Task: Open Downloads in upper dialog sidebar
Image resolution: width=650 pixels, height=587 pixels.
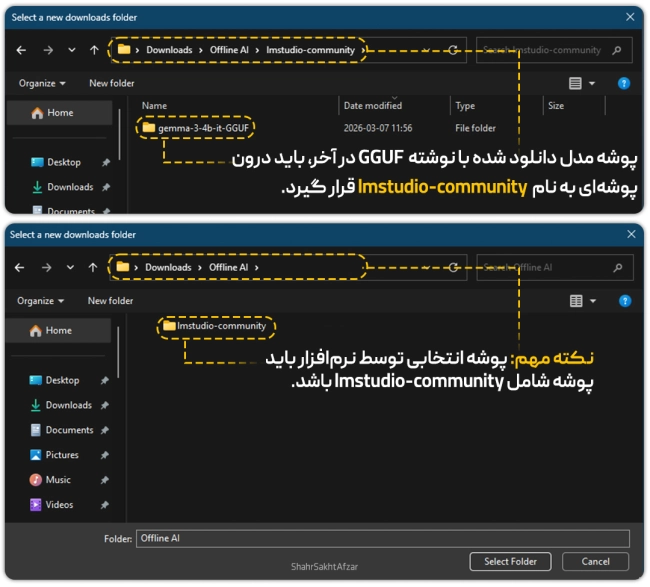Action: tap(70, 187)
